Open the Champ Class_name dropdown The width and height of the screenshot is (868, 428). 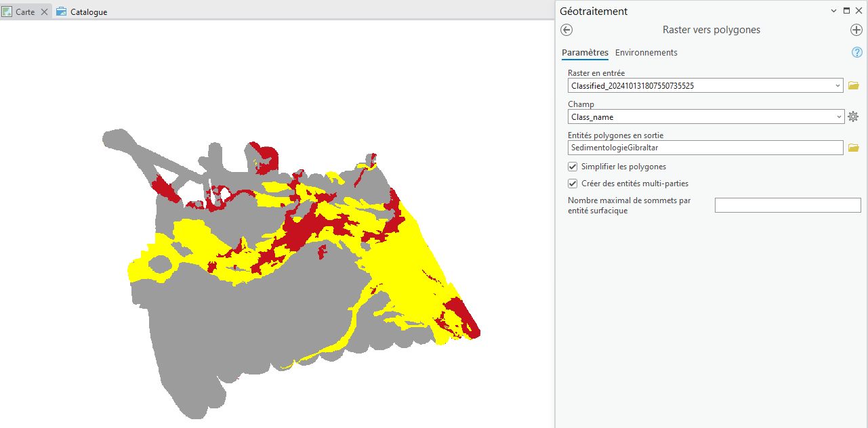click(x=839, y=116)
